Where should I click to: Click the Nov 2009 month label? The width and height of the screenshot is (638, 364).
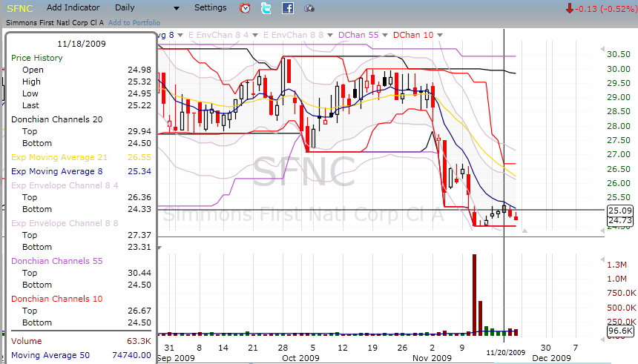(432, 358)
